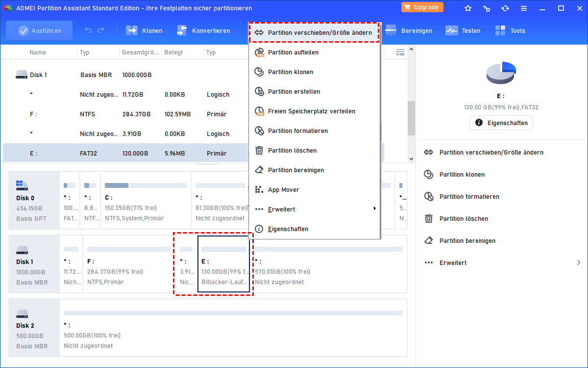Click the star favorites icon in title bar
588x368 pixels.
click(468, 8)
